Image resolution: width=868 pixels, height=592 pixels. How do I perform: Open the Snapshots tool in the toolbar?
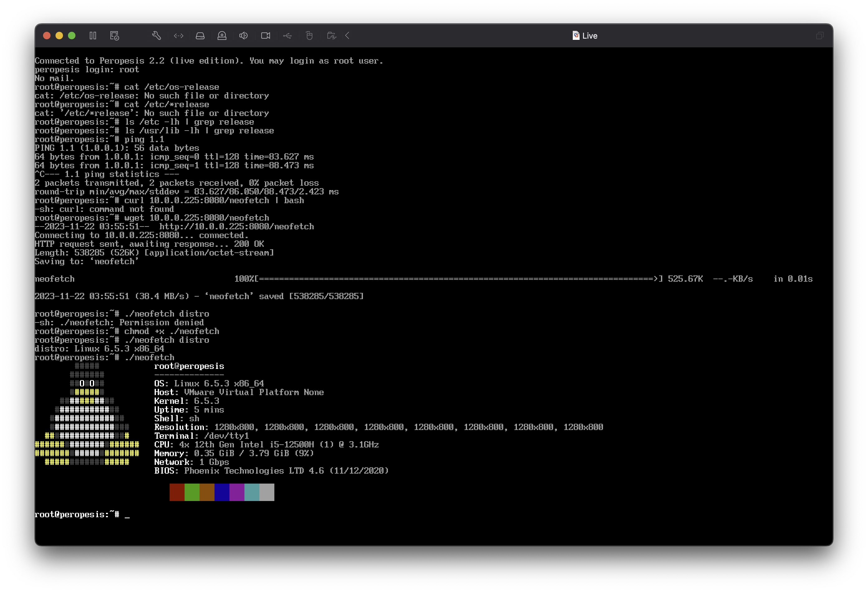tap(114, 36)
